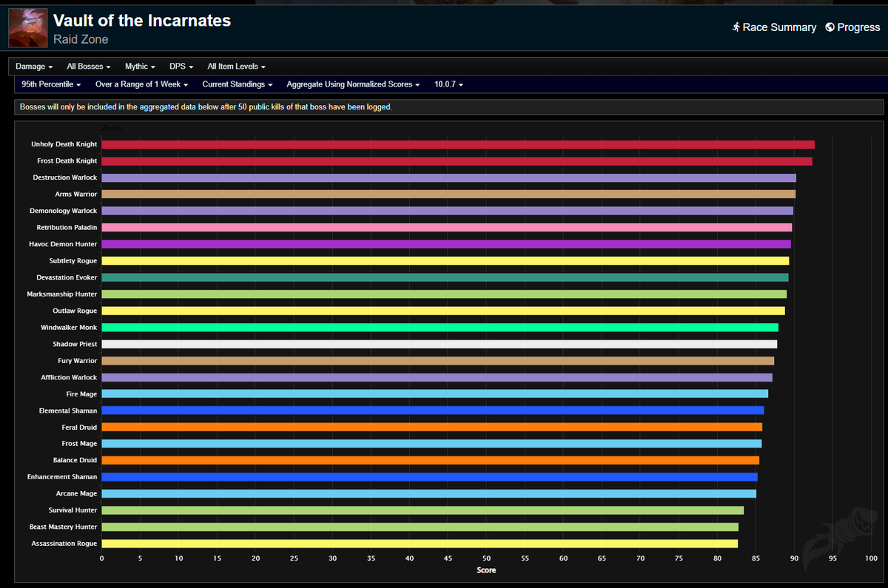Open Aggregate Using Normalized Scores dropdown
888x588 pixels.
pos(353,84)
